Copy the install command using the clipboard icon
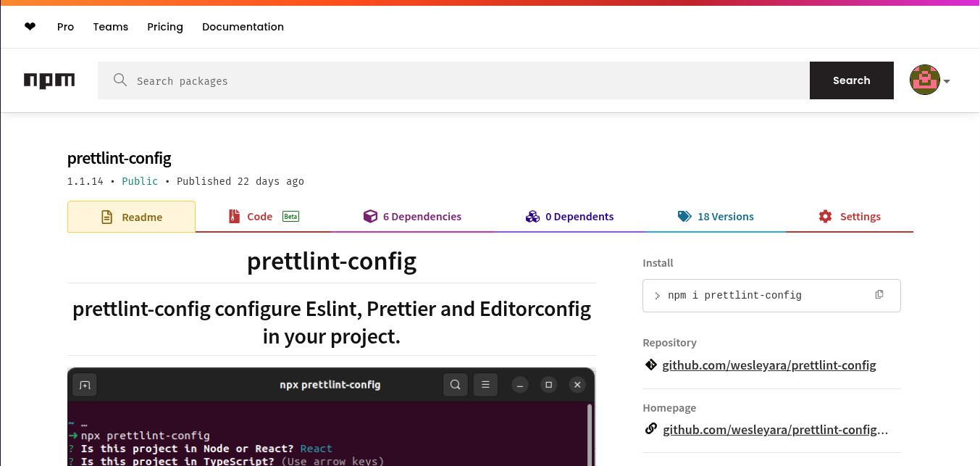This screenshot has width=980, height=466. [879, 294]
